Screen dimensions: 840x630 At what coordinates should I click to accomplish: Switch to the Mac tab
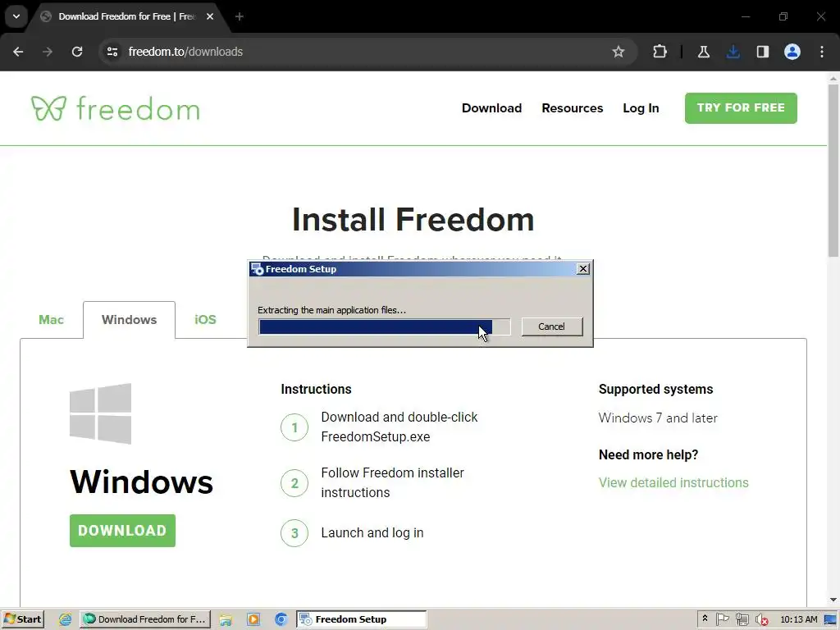point(51,320)
